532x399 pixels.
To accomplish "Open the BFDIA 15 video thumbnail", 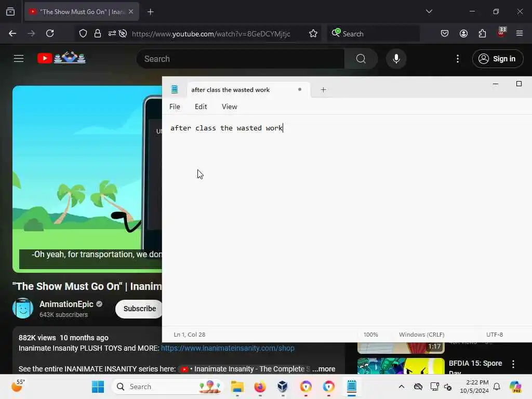I will (401, 366).
